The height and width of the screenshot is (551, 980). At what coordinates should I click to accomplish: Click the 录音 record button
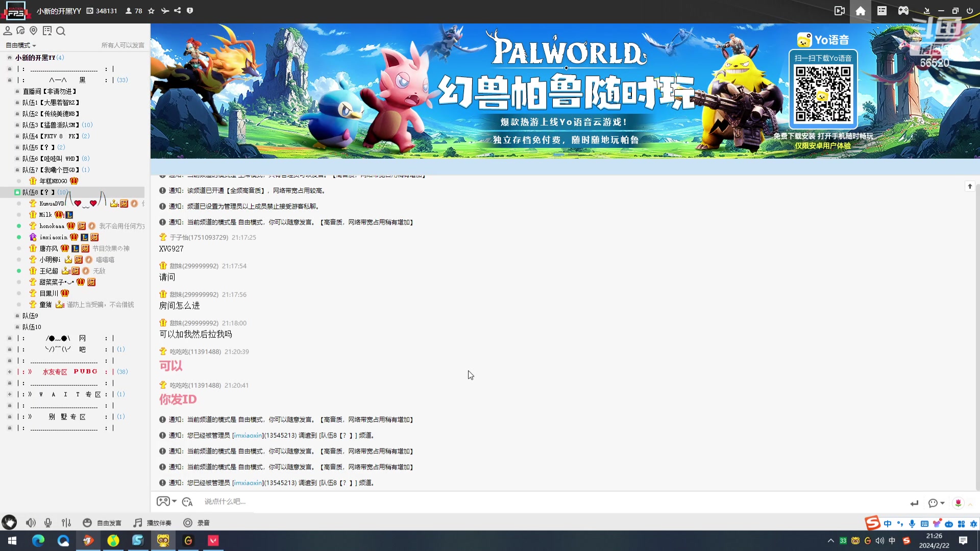pyautogui.click(x=197, y=523)
